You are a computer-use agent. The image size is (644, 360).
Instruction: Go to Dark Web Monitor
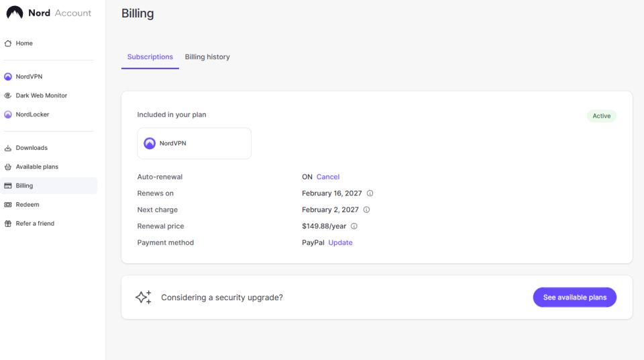point(48,95)
